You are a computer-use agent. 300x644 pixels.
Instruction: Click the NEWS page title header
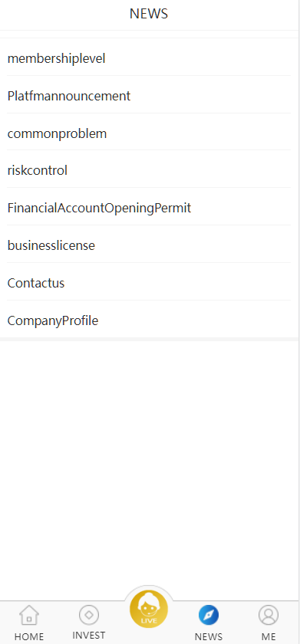149,14
